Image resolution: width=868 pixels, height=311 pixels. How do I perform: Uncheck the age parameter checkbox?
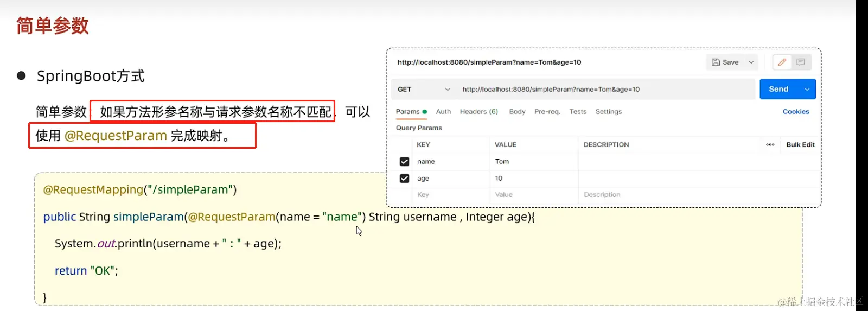point(404,179)
